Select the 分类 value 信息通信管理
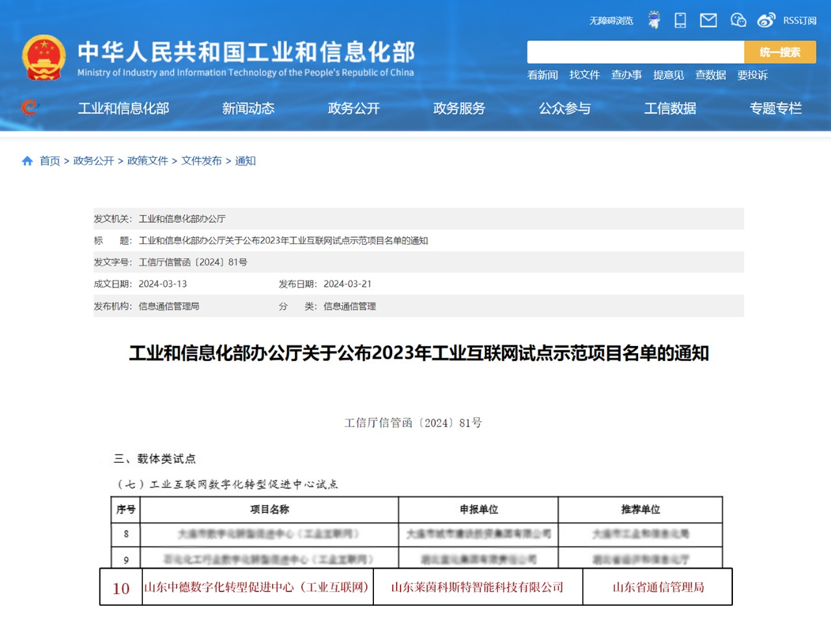Screen dimensions: 831x644 point(350,306)
